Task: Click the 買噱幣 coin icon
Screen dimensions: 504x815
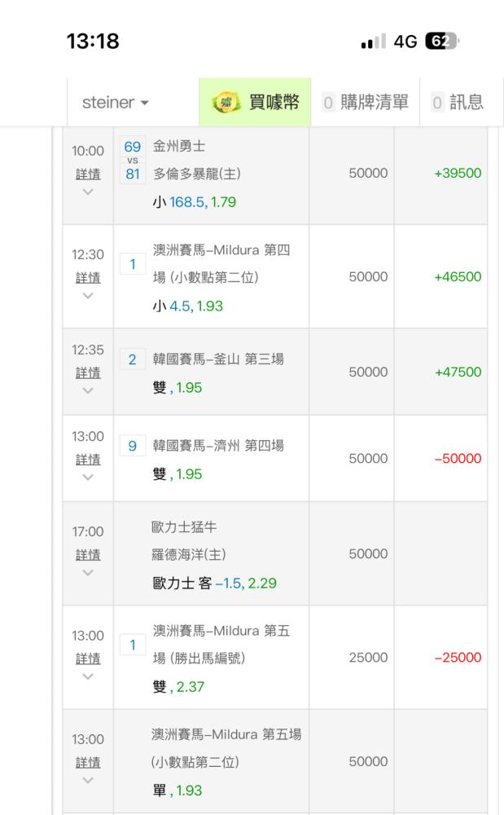Action: tap(226, 103)
